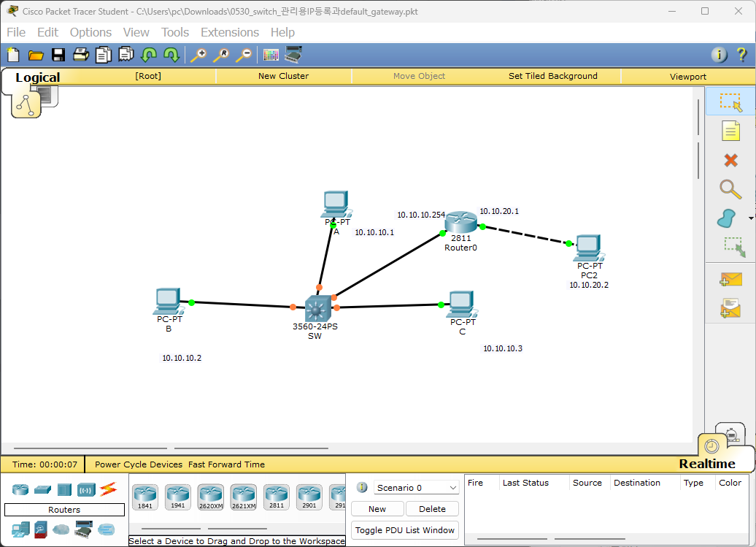Click Toggle PDU List Window button
The width and height of the screenshot is (756, 547).
tap(405, 530)
